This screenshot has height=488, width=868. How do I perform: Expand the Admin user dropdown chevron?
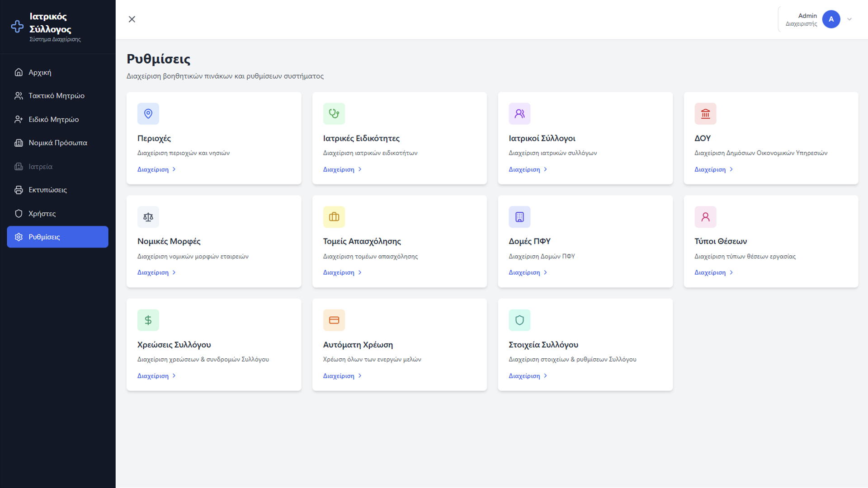(849, 19)
